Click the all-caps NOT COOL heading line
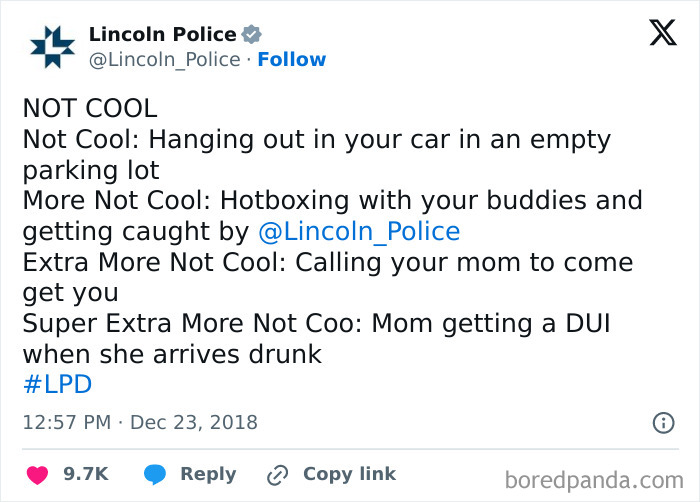The height and width of the screenshot is (502, 700). tap(90, 107)
